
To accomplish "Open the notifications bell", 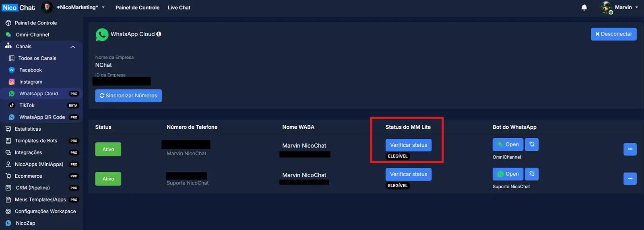I will 584,8.
